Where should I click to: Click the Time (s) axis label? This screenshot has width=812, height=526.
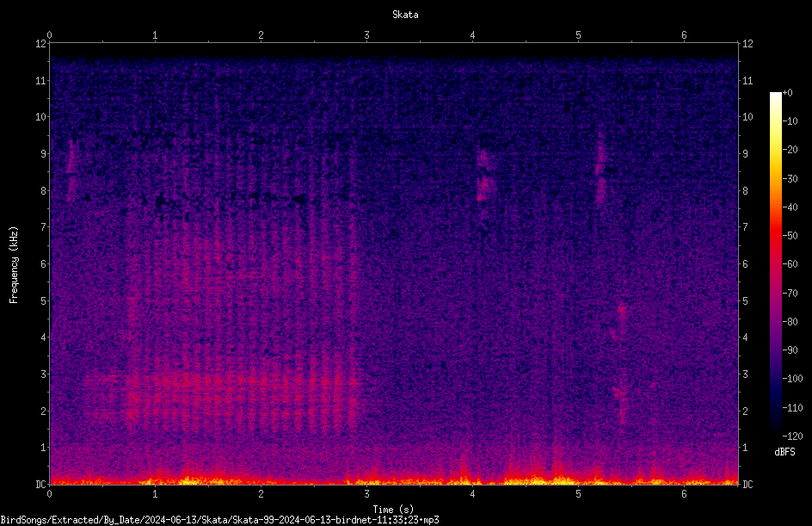click(x=393, y=510)
